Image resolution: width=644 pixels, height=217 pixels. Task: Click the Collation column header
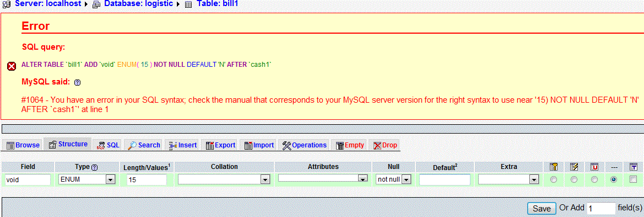pos(224,167)
